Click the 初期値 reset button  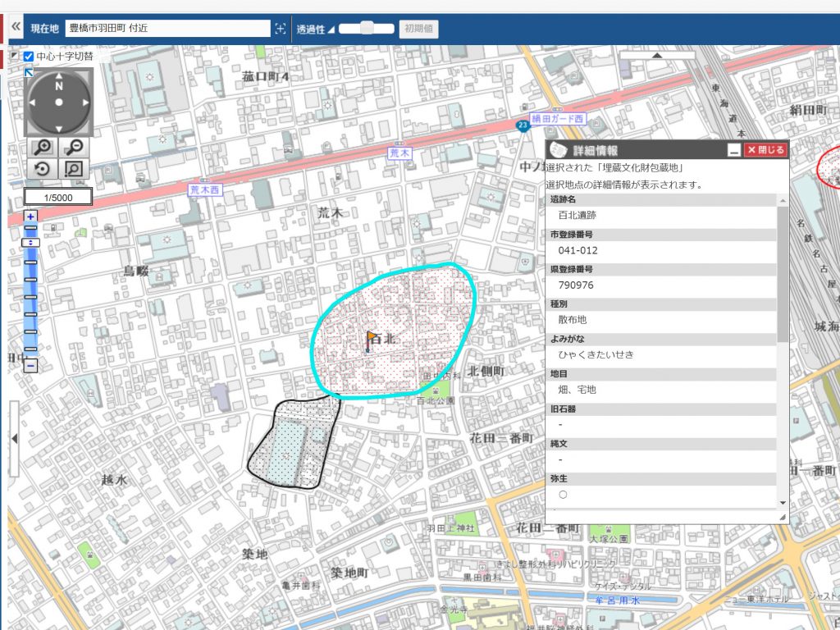coord(418,29)
